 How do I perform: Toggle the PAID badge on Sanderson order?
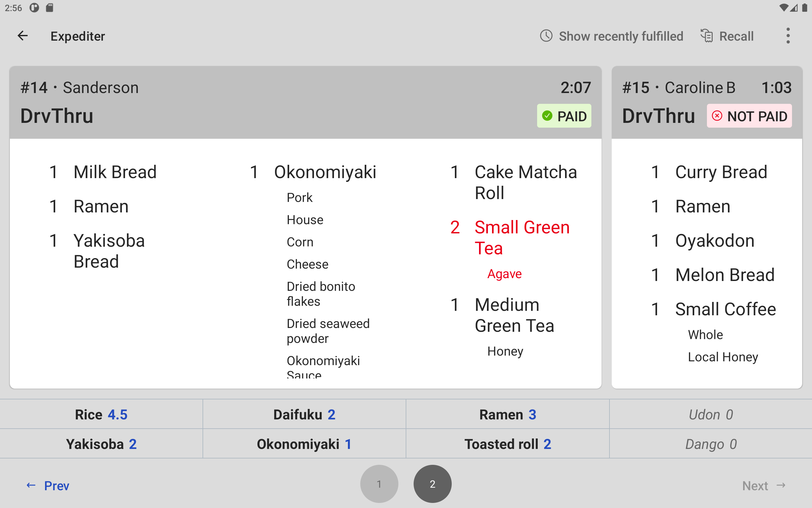tap(563, 116)
